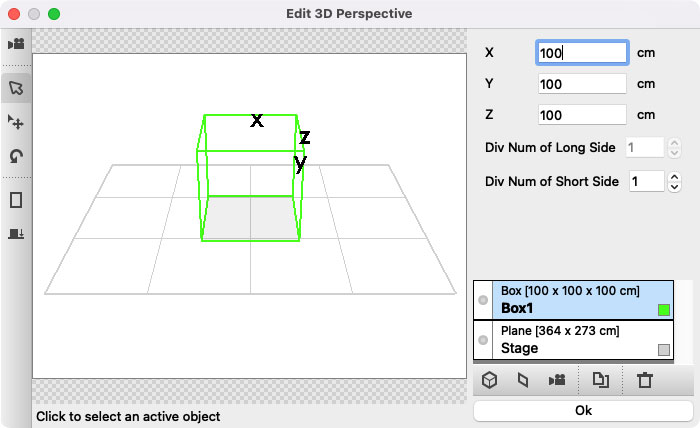Open Stage gray color swatch

(x=664, y=350)
